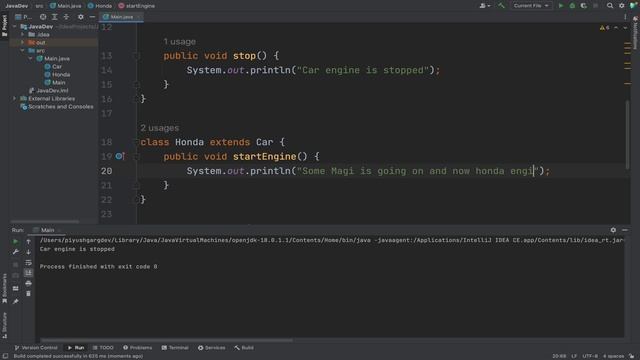This screenshot has width=640, height=360.
Task: Expand the out folder
Action: [22, 42]
